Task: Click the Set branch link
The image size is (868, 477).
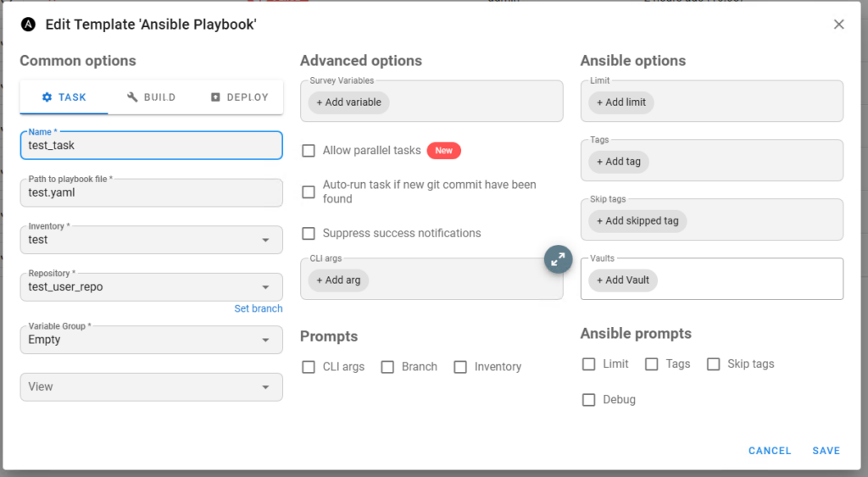Action: (258, 308)
